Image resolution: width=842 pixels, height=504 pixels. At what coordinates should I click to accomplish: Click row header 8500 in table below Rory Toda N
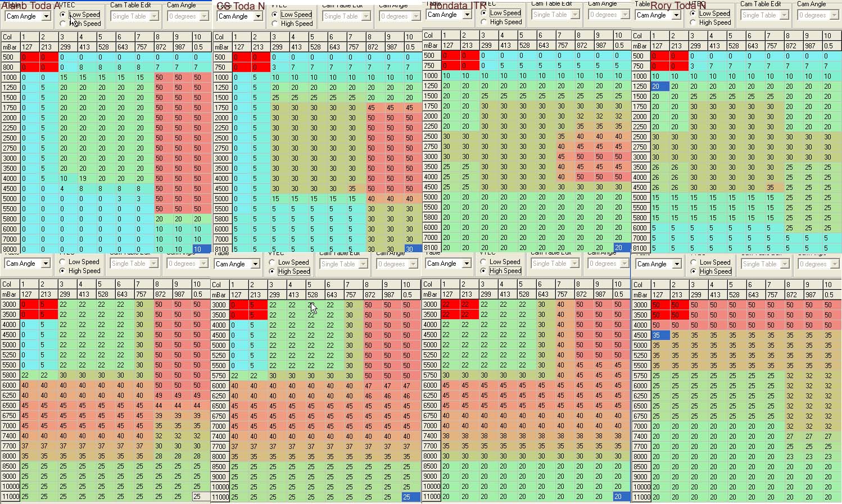[641, 467]
